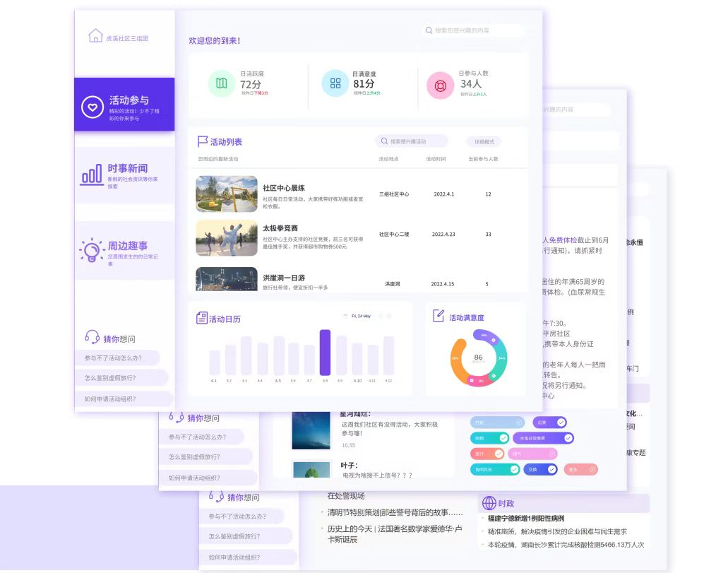Click the highlighted purple 4.8 bar in 活动日历
728x573 pixels.
(x=325, y=353)
